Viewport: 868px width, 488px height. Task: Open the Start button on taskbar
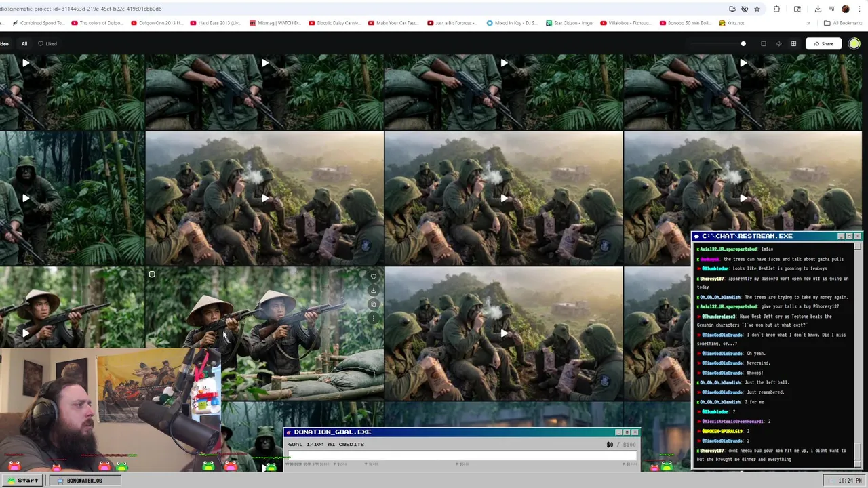23,481
